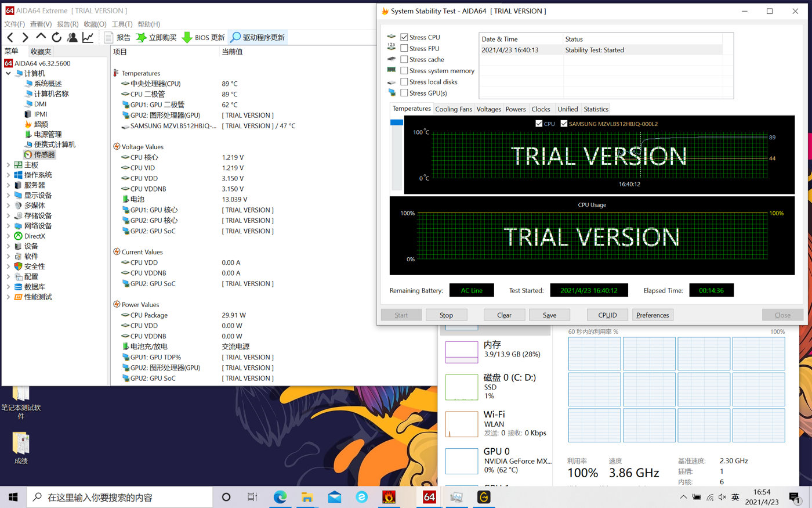
Task: Expand the 网络设备 tree node
Action: (x=8, y=226)
